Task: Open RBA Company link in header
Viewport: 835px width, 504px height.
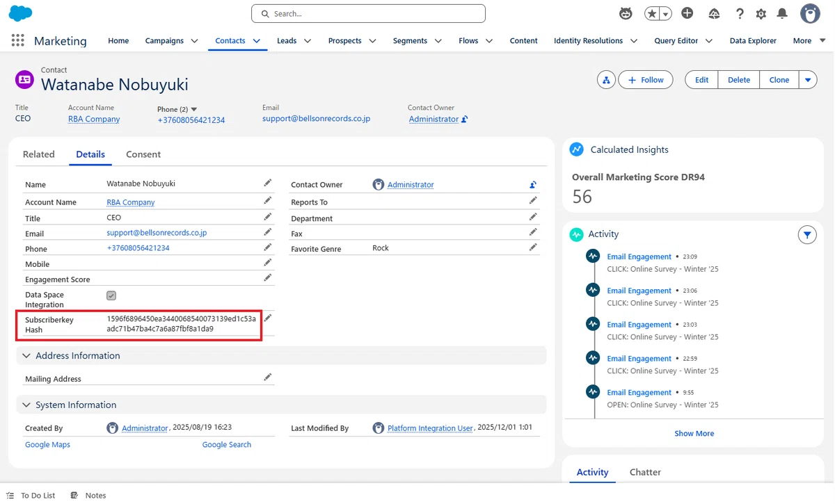Action: [94, 120]
